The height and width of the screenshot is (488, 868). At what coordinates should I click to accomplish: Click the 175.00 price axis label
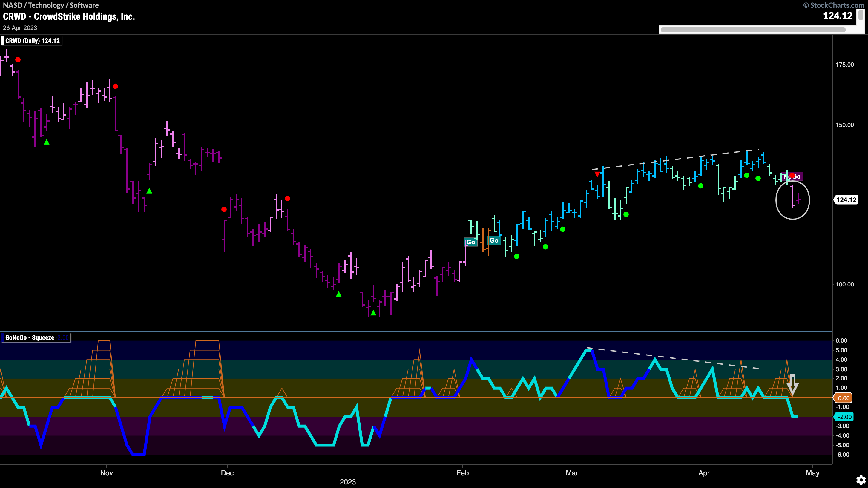point(845,65)
